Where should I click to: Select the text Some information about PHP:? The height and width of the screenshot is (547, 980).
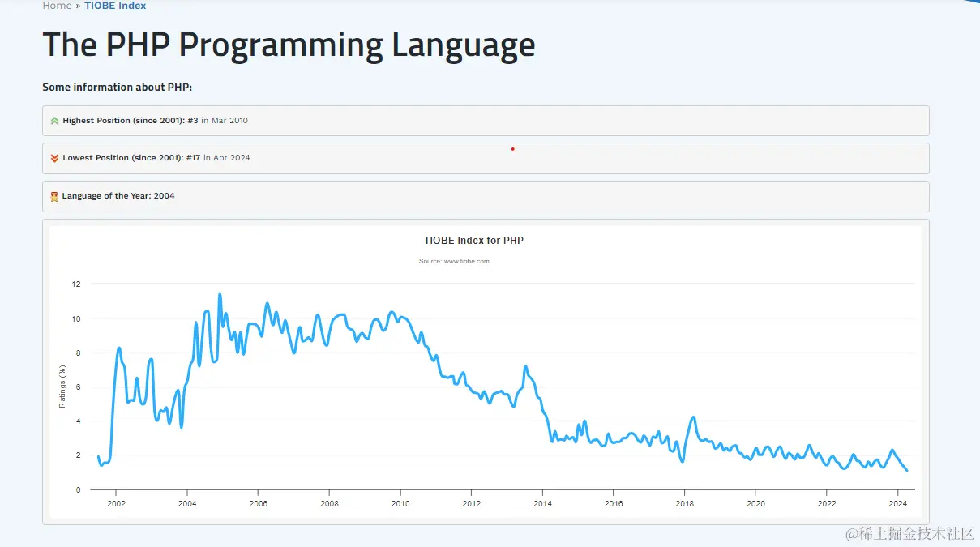click(117, 88)
